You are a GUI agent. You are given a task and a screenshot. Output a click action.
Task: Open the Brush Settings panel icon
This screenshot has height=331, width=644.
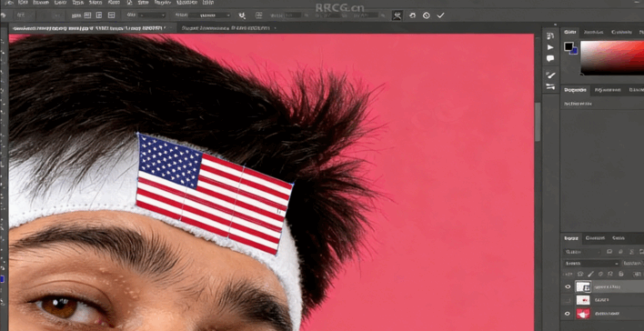pyautogui.click(x=550, y=75)
